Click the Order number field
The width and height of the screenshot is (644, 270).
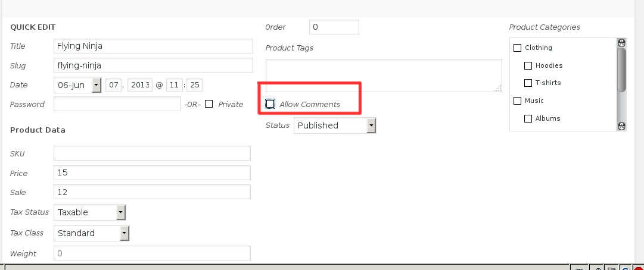point(334,27)
